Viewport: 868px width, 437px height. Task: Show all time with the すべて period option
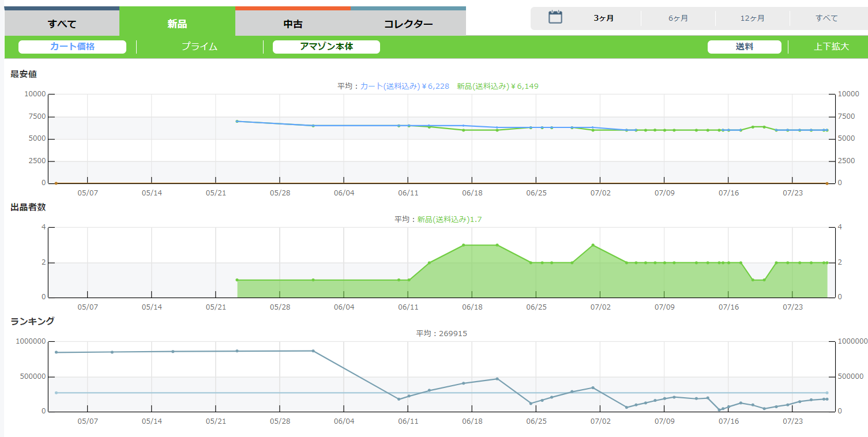click(826, 18)
